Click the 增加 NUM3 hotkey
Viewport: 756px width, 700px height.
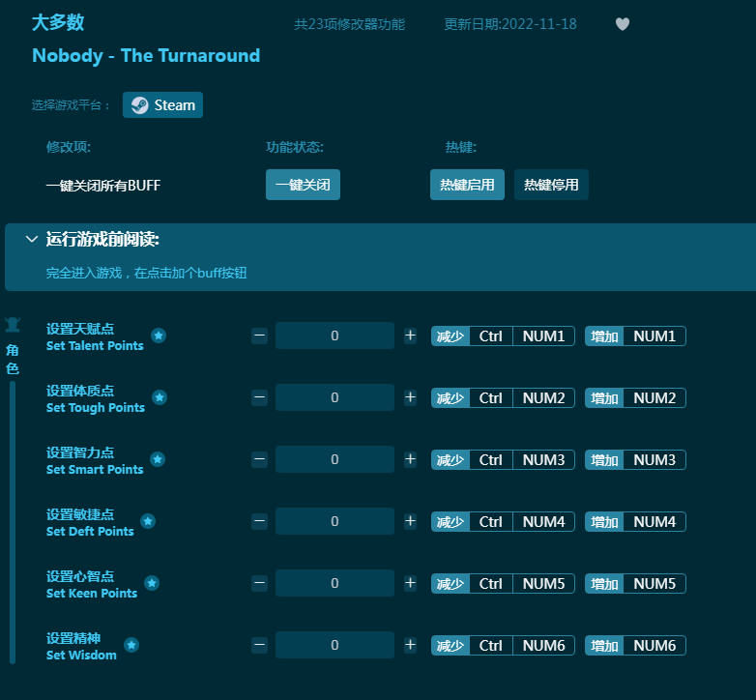tap(635, 460)
